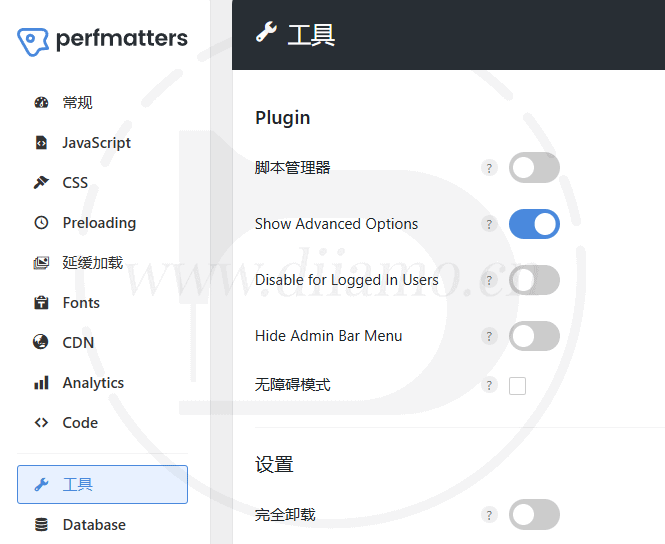Image resolution: width=665 pixels, height=544 pixels.
Task: Select the 工具 sidebar item
Action: point(102,484)
